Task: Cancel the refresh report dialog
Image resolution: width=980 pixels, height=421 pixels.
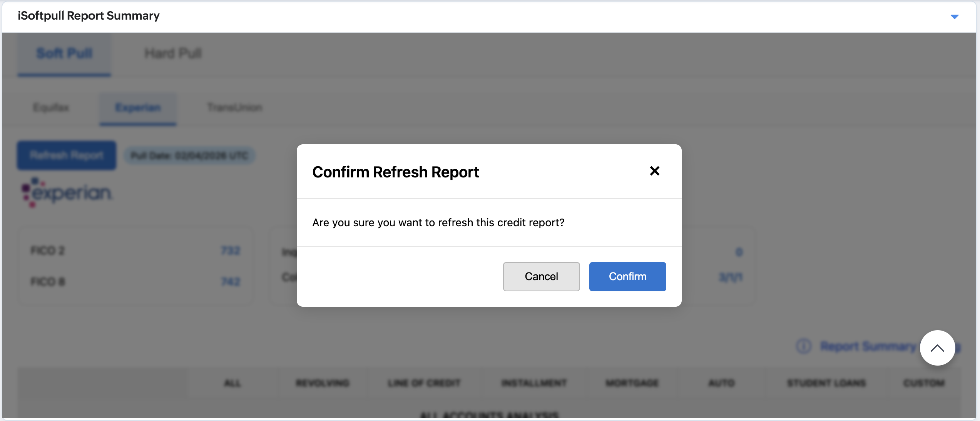Action: click(x=541, y=276)
